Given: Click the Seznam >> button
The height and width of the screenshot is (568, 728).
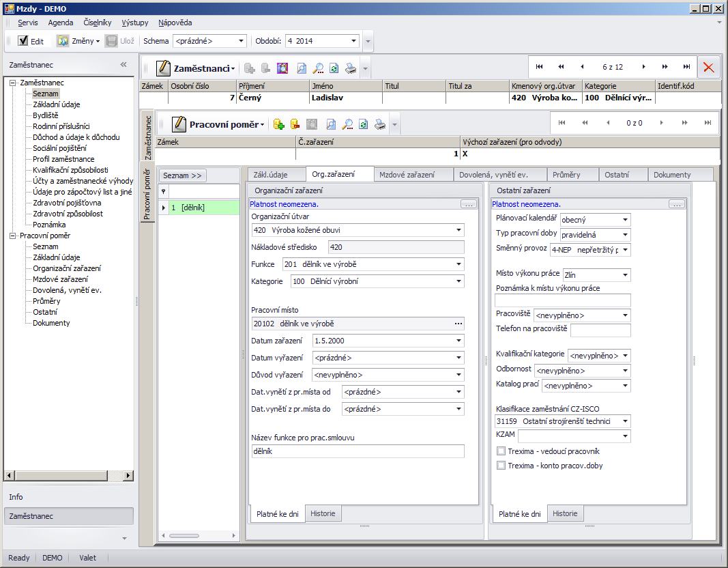Looking at the screenshot, I should (182, 175).
